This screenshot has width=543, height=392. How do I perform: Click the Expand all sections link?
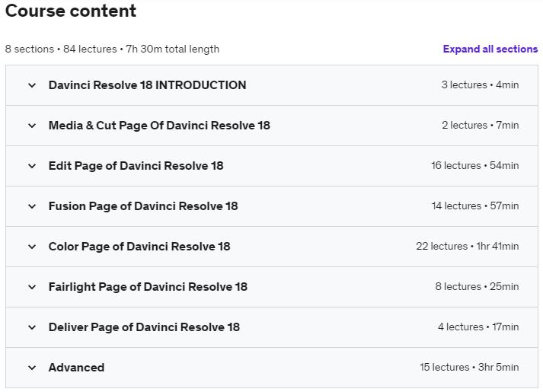[490, 49]
